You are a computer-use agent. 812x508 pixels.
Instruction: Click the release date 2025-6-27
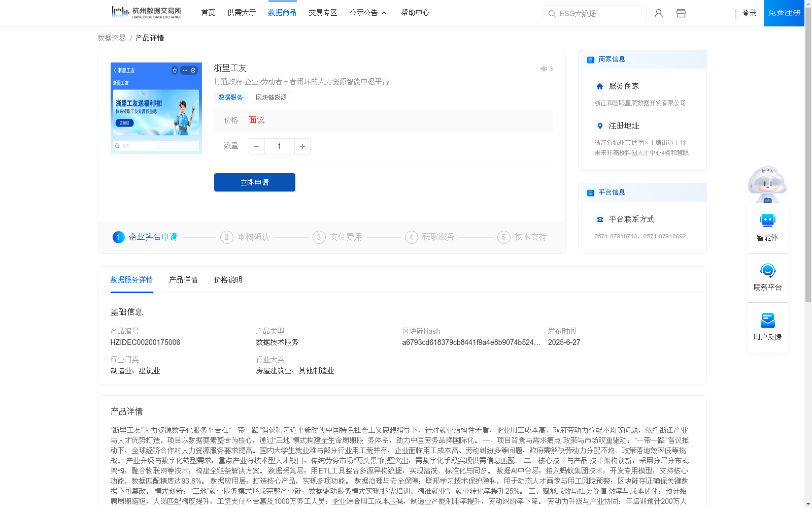coord(564,342)
